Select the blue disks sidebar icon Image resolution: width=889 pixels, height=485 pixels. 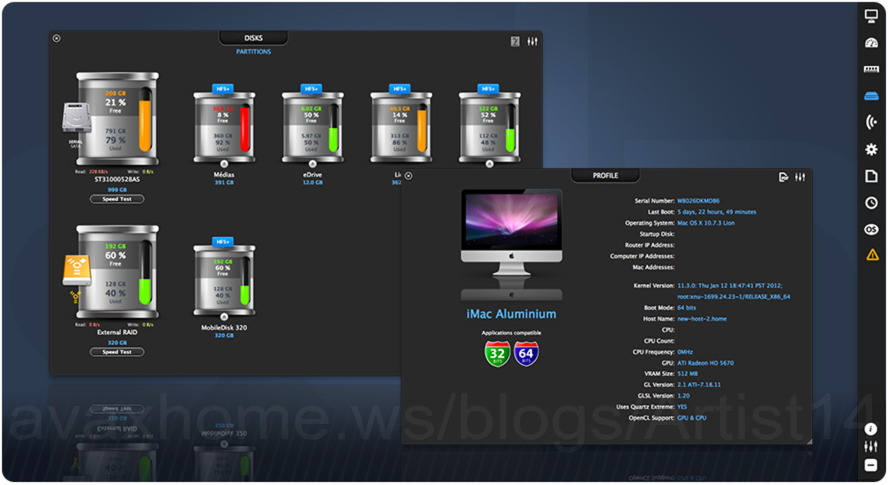coord(871,96)
